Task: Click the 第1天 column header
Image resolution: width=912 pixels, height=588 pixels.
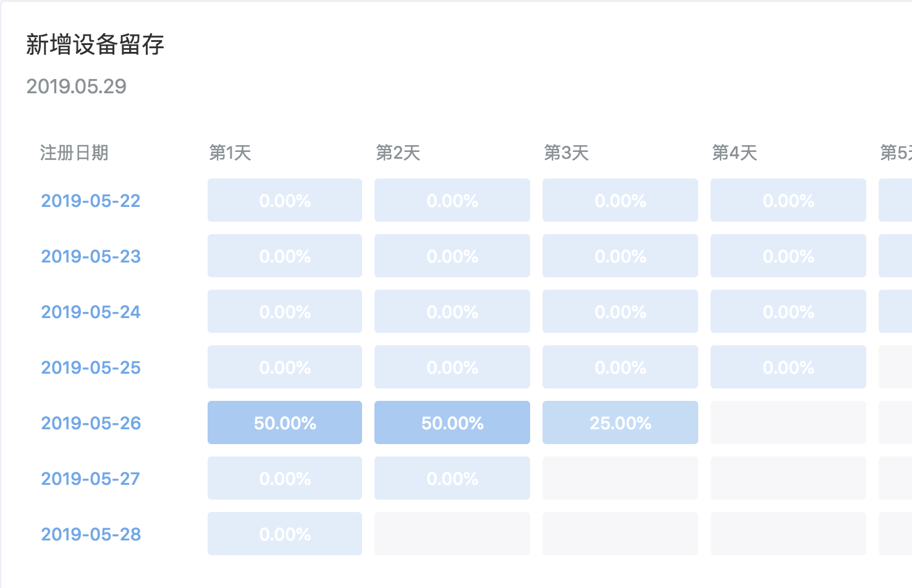Action: click(x=230, y=153)
